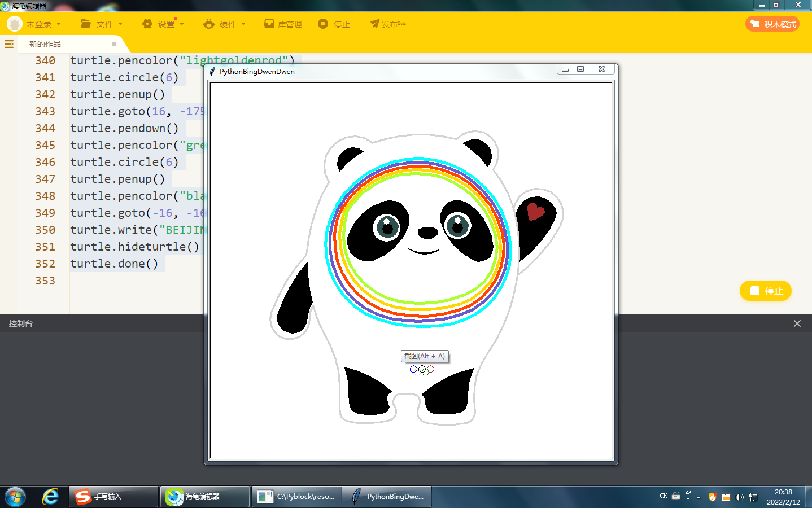
Task: Expand the 未登录 account dropdown arrow
Action: 59,24
